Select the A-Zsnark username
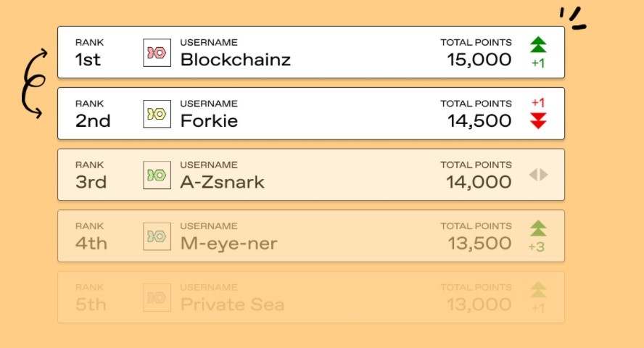The image size is (644, 348). 222,182
